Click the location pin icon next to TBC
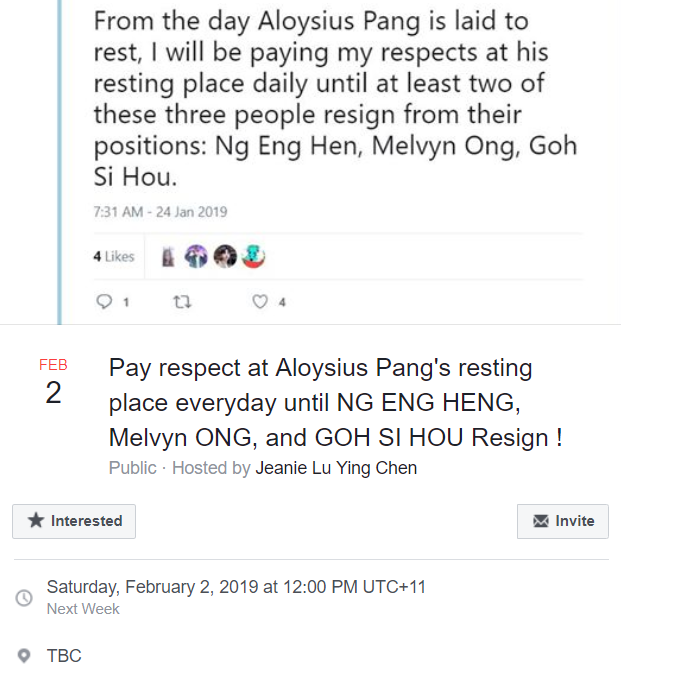This screenshot has height=675, width=674. [x=24, y=656]
